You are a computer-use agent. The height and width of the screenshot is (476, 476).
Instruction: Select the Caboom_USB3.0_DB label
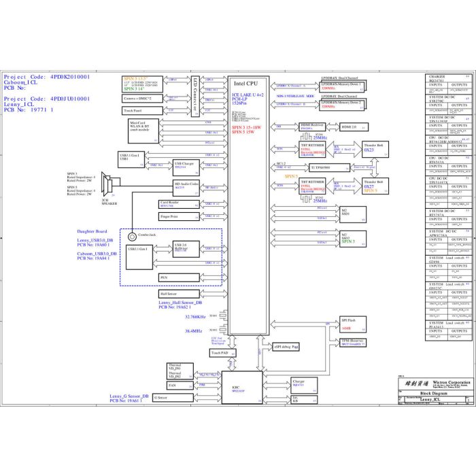(97, 254)
